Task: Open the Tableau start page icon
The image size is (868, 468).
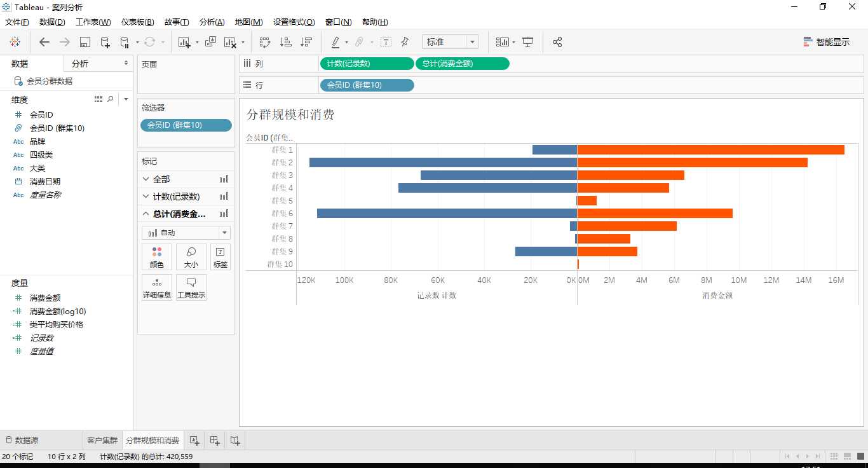Action: (x=15, y=42)
